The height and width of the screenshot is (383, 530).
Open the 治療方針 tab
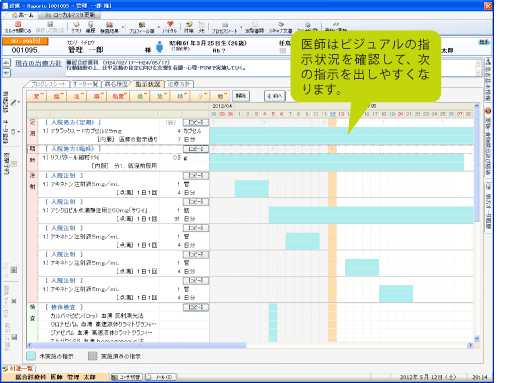(x=179, y=84)
